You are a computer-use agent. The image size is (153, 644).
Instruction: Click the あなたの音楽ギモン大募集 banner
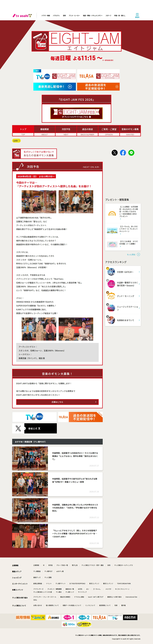pyautogui.click(x=34, y=154)
